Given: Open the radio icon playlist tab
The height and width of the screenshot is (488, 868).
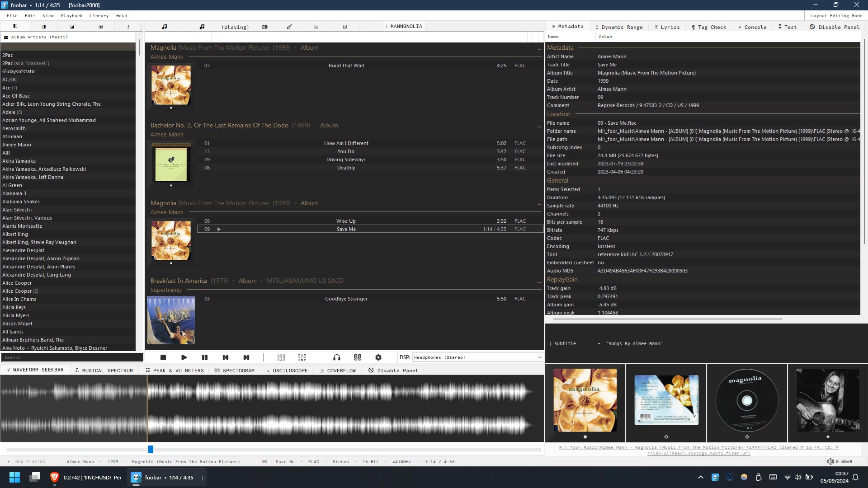Looking at the screenshot, I should (x=265, y=27).
